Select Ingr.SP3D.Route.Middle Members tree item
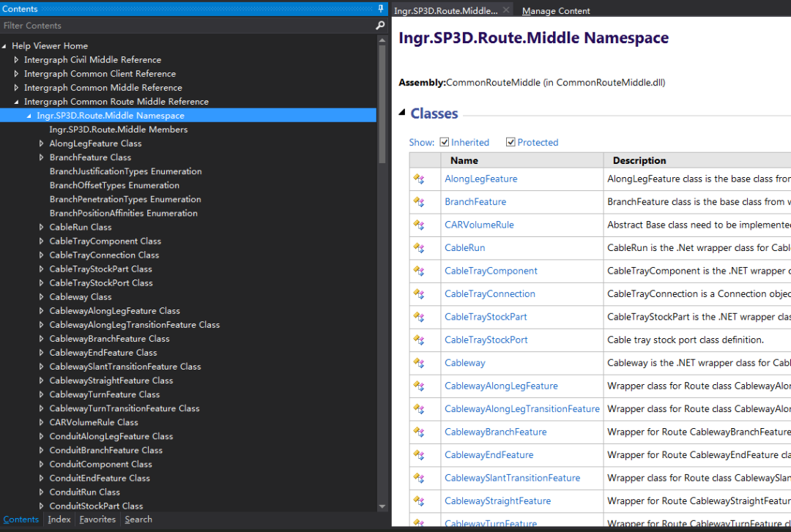 (118, 130)
